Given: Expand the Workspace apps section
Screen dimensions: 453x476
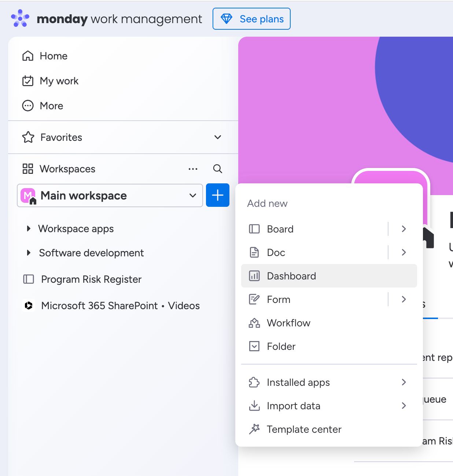Looking at the screenshot, I should [29, 228].
